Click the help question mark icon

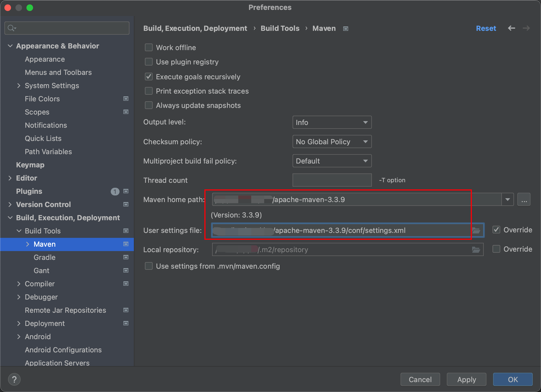click(x=14, y=379)
